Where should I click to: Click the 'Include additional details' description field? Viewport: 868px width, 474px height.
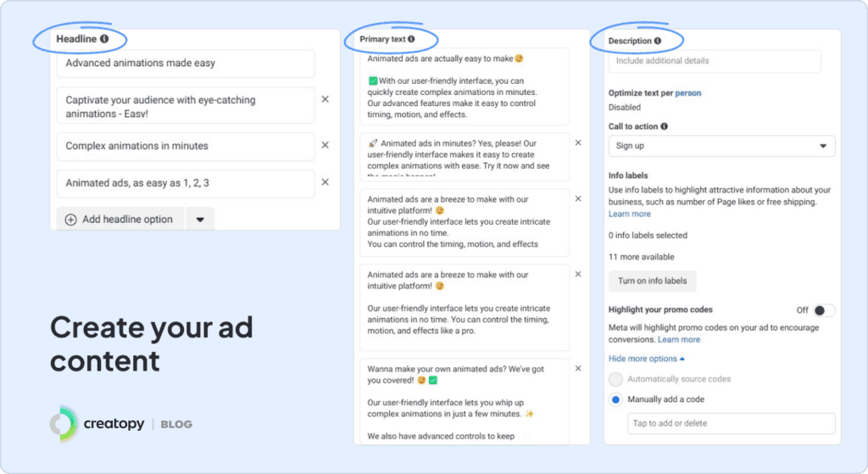[715, 61]
